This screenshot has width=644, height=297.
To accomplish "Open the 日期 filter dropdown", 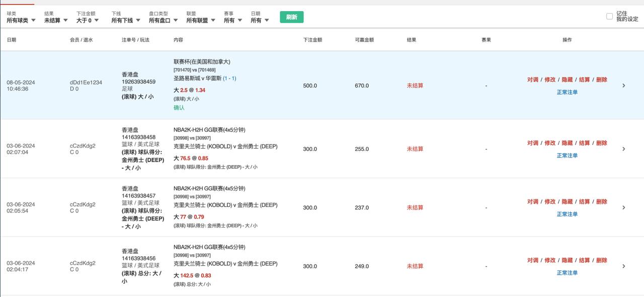I will [x=260, y=21].
